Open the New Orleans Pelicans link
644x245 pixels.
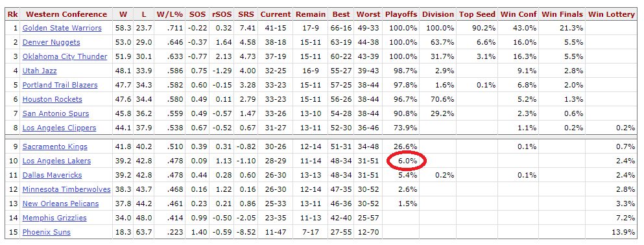click(x=61, y=204)
